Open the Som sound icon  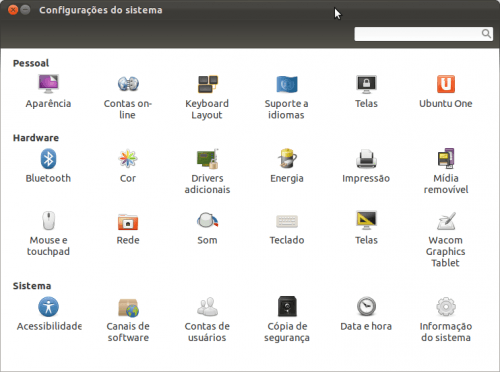click(x=207, y=220)
